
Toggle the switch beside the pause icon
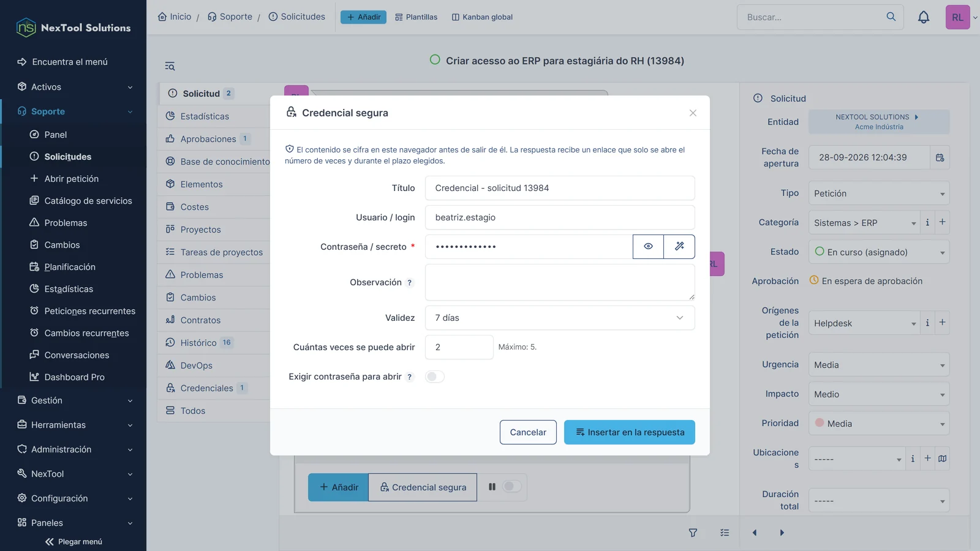511,487
